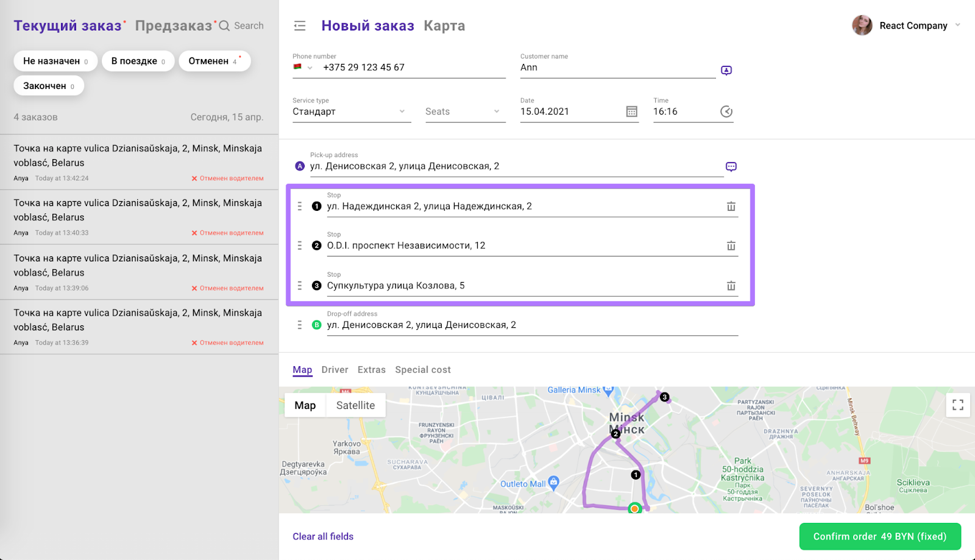
Task: Switch map to Satellite view
Action: pos(355,406)
